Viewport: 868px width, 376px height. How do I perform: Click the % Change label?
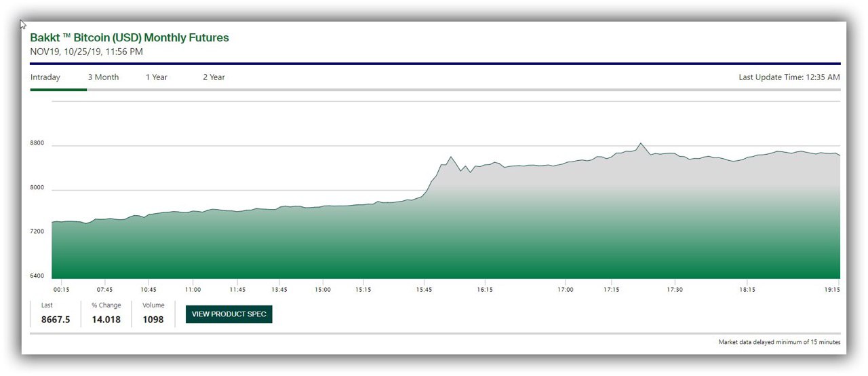pos(106,305)
